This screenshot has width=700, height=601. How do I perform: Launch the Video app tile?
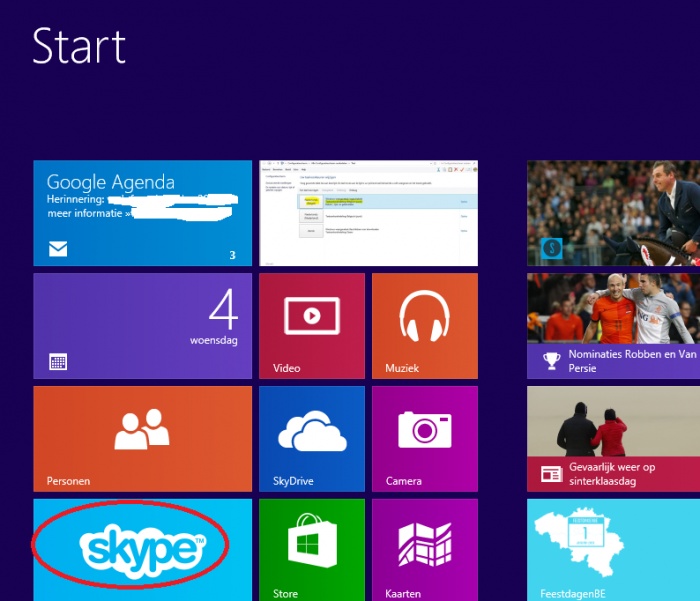tap(312, 326)
